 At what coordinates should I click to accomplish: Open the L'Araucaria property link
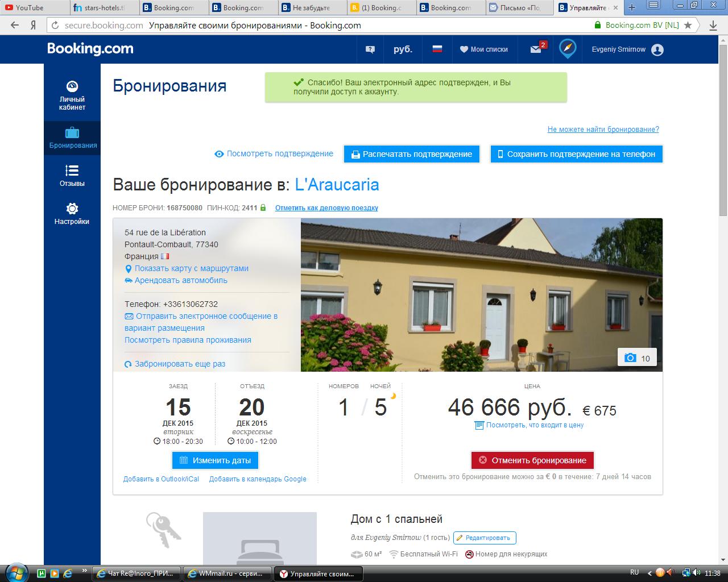coord(337,185)
